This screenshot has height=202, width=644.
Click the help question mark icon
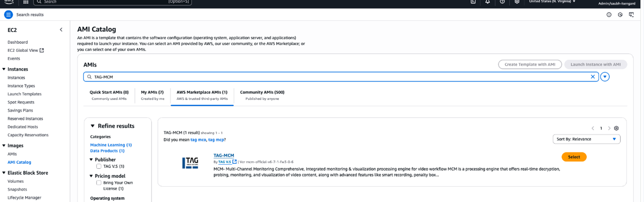[502, 2]
